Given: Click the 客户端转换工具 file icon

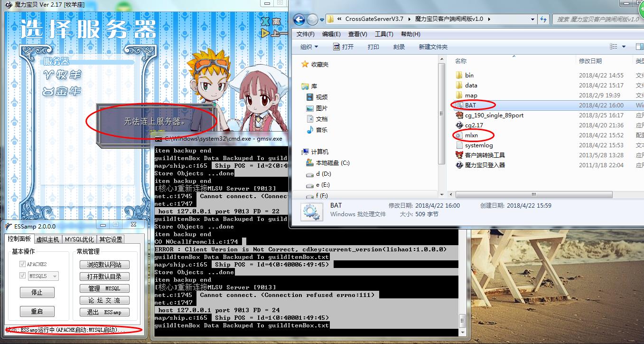Looking at the screenshot, I should point(459,155).
